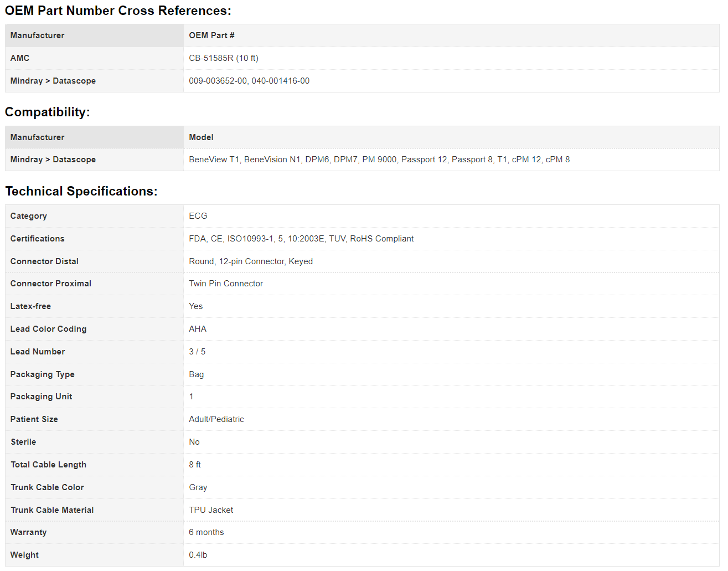Click the 'Technical Specifications:' heading
The image size is (728, 571).
point(81,191)
